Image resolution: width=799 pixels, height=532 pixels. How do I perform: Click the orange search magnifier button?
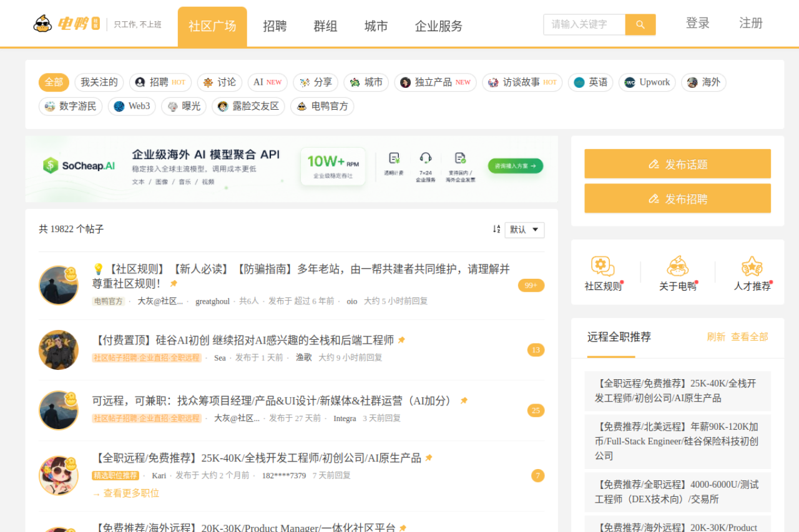(x=640, y=24)
